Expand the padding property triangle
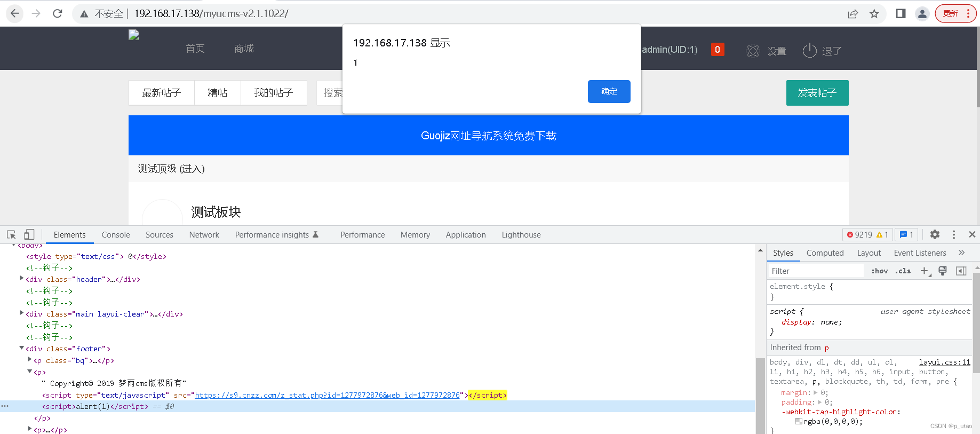This screenshot has height=434, width=980. [x=820, y=402]
